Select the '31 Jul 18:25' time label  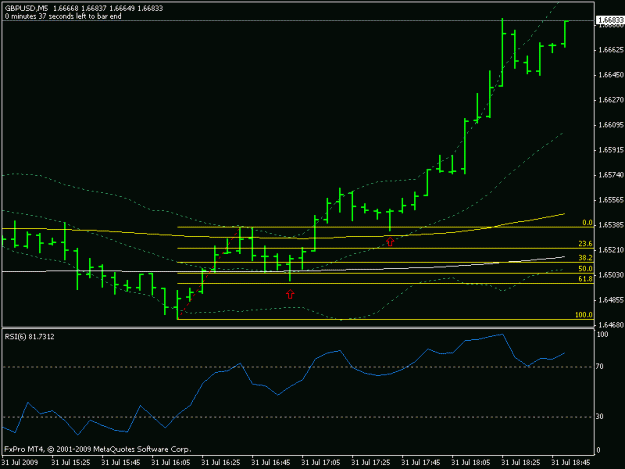[521, 463]
